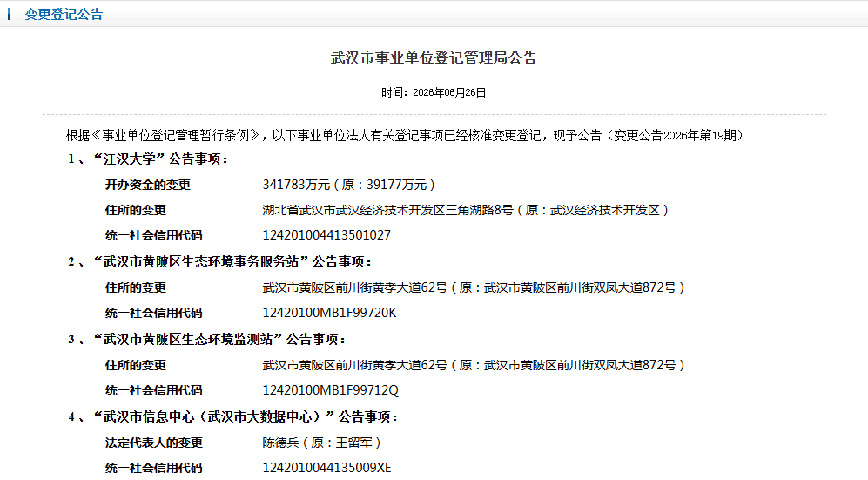Click 统一社会信用代码 label beside 12420100MB1F99712Q

coord(154,390)
